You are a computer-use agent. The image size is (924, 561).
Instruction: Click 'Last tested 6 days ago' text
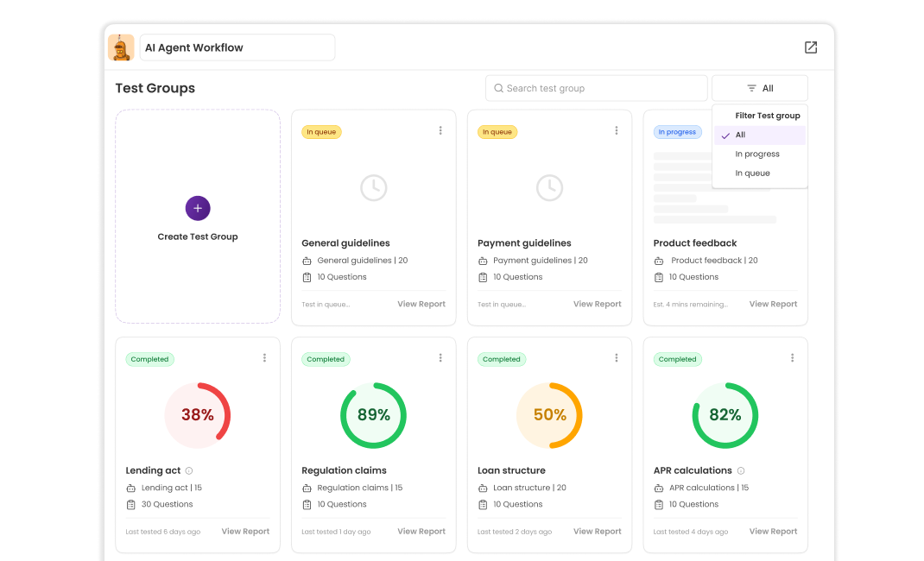[163, 532]
